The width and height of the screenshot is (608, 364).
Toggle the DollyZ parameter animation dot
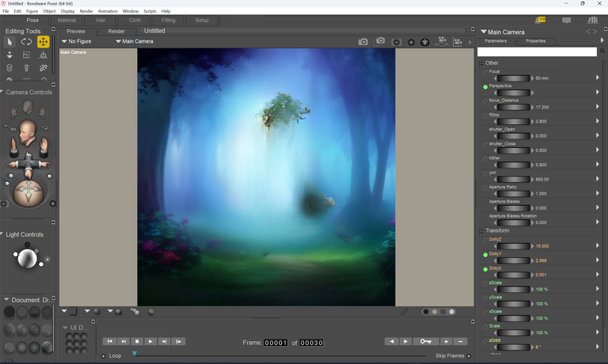[x=485, y=241]
